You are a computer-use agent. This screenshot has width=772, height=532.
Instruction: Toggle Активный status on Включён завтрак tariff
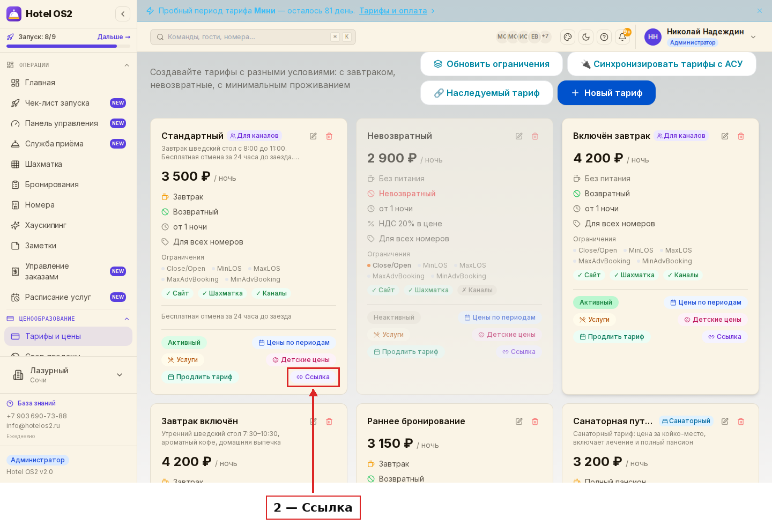point(596,302)
